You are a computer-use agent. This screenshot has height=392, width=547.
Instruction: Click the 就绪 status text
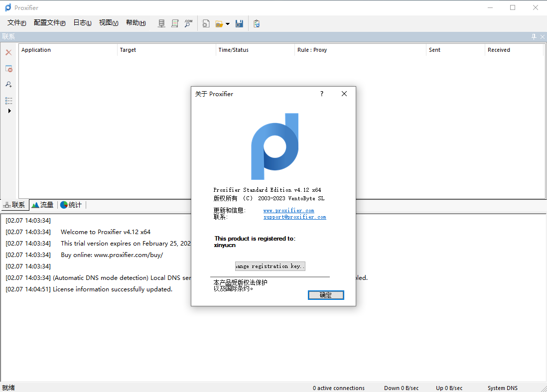coord(8,388)
